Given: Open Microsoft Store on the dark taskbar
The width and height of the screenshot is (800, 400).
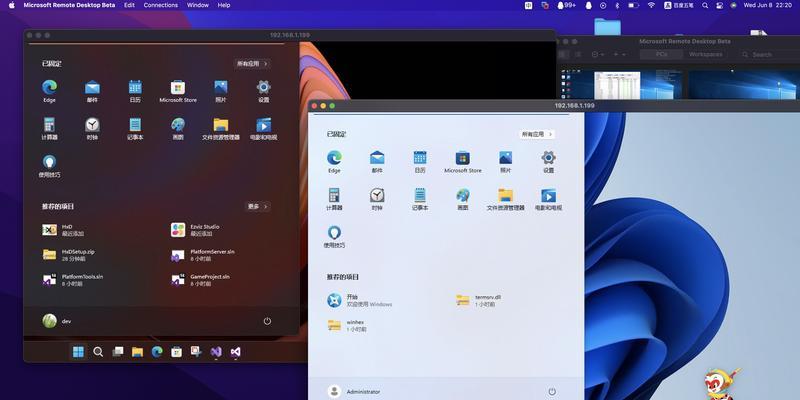Looking at the screenshot, I should (x=177, y=352).
